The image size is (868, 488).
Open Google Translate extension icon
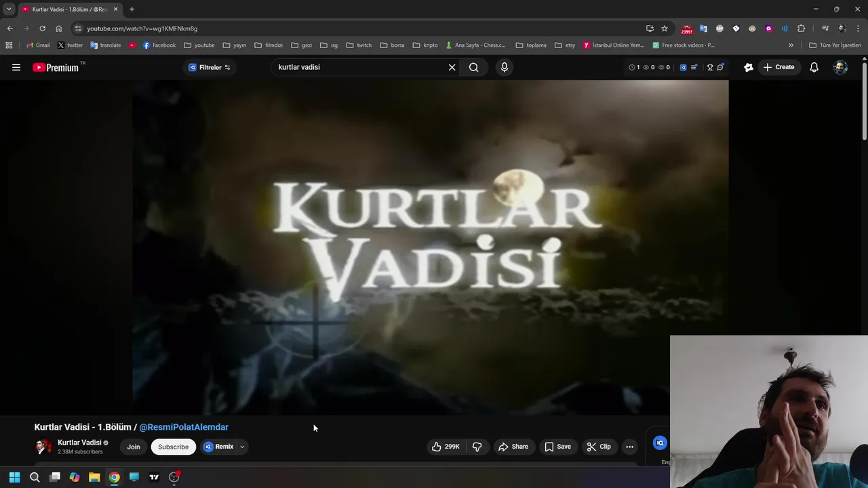[703, 28]
